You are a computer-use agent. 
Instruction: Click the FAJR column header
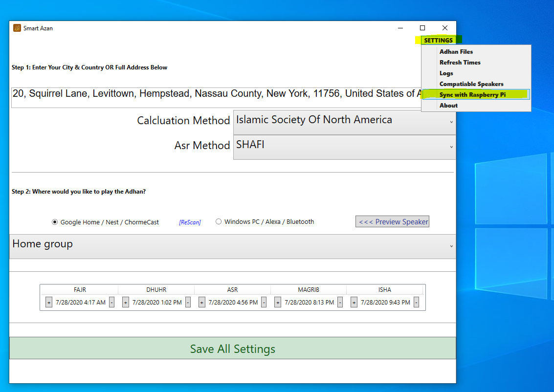click(x=80, y=289)
